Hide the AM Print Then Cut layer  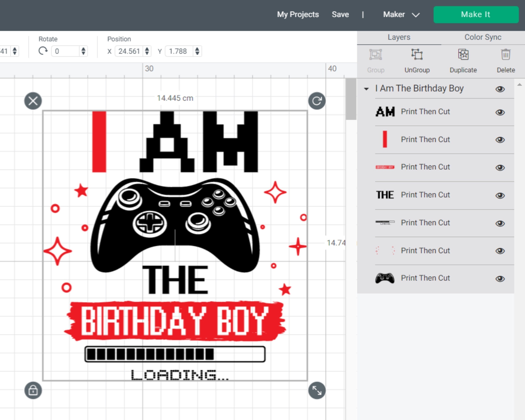(x=500, y=112)
